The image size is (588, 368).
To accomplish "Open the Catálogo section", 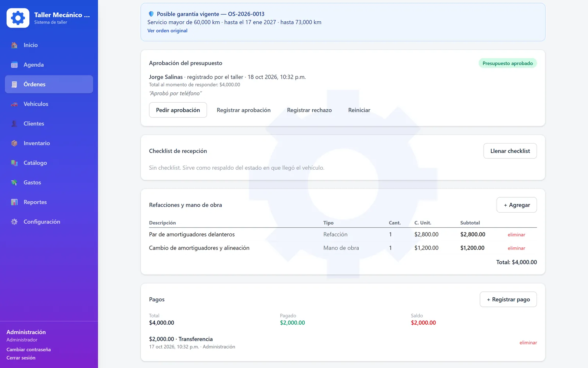I will (49, 163).
